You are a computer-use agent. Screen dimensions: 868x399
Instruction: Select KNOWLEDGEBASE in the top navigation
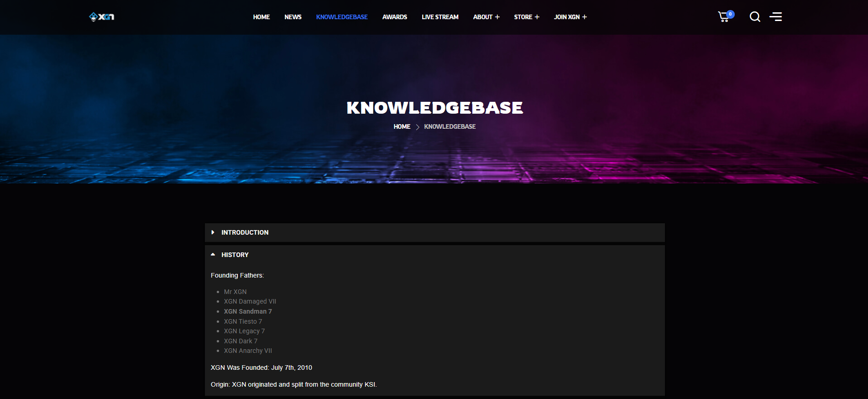click(342, 17)
